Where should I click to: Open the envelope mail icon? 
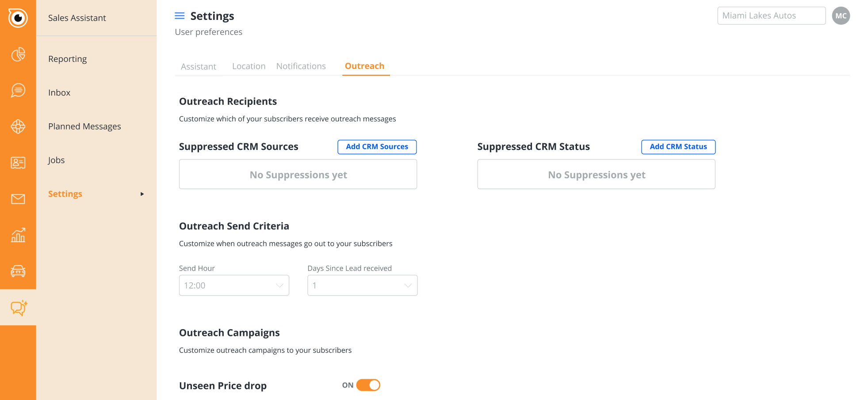(18, 199)
